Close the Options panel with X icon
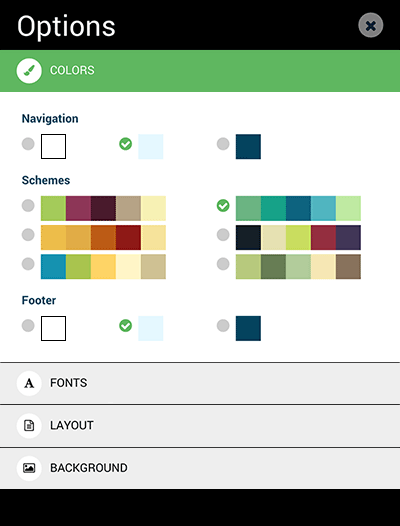This screenshot has height=526, width=400. point(371,25)
